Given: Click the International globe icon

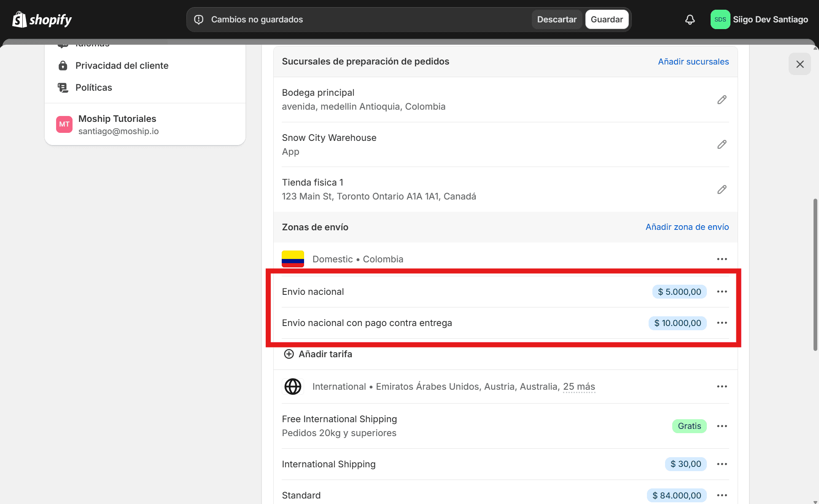Looking at the screenshot, I should click(x=293, y=386).
